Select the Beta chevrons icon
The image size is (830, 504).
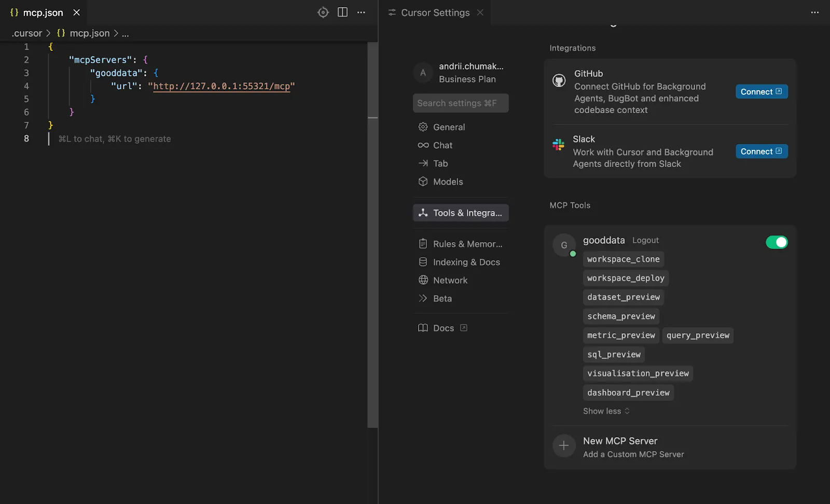[423, 298]
